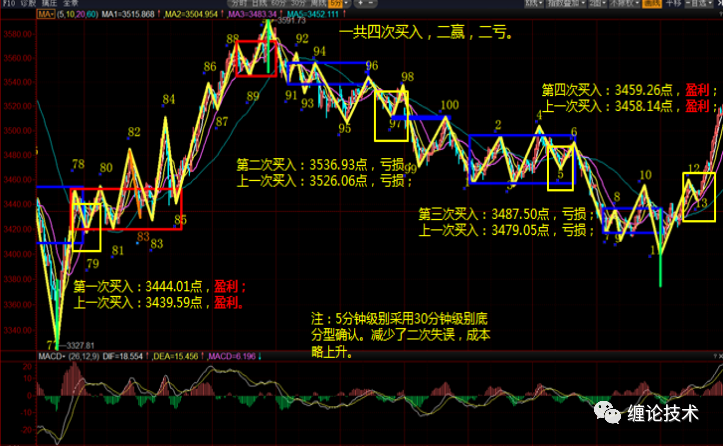Select the MA3=3483.34 value label
The height and width of the screenshot is (446, 723).
tap(252, 14)
